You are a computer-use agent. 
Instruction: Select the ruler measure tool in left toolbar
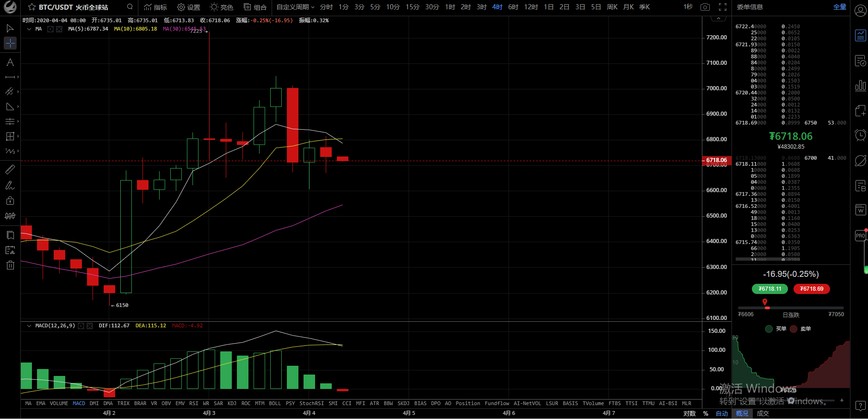tap(10, 169)
